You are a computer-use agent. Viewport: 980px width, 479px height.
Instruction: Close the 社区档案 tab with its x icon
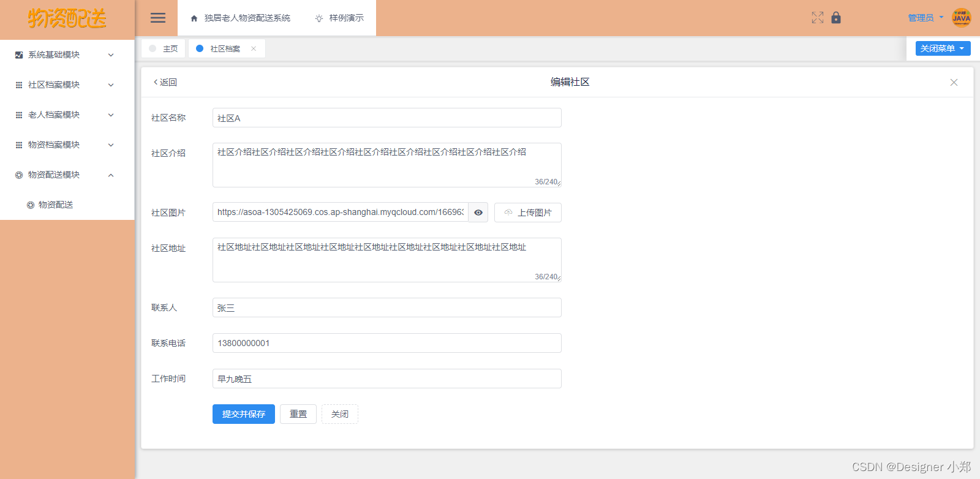tap(254, 48)
